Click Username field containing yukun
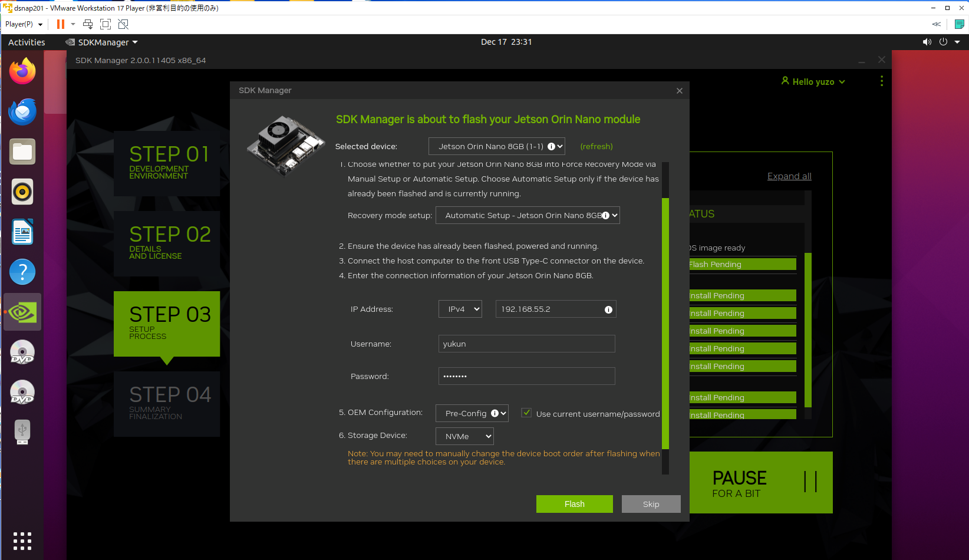The height and width of the screenshot is (560, 969). 527,344
